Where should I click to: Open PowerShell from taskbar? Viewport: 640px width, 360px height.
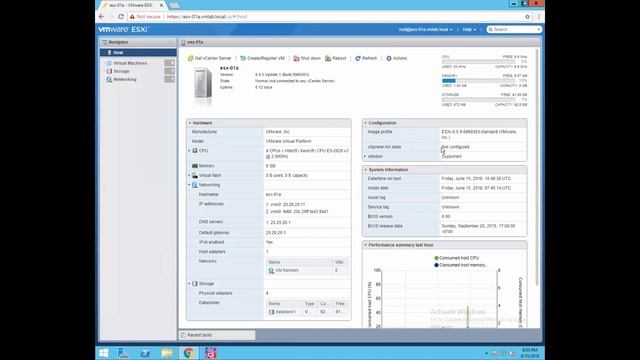tap(145, 353)
